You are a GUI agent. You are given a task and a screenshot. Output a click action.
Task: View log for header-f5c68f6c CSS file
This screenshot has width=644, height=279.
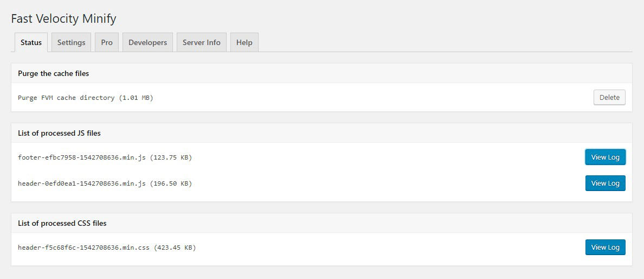coord(605,248)
